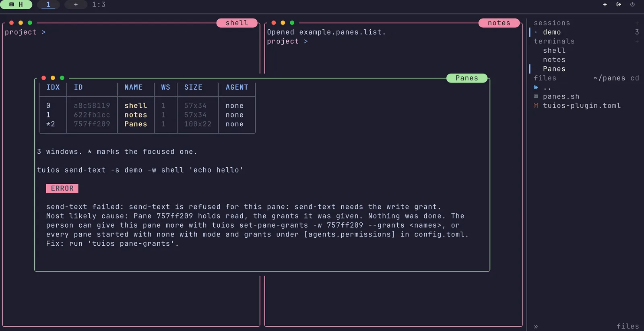Image resolution: width=644 pixels, height=331 pixels.
Task: Click the AGENT column header
Action: click(x=237, y=87)
